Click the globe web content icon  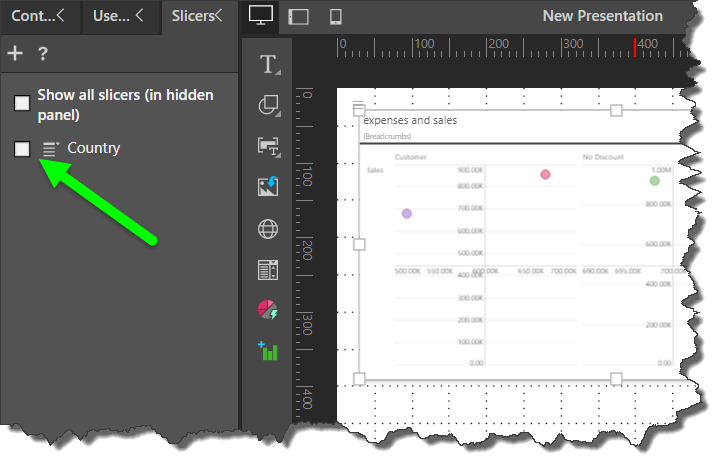(x=268, y=229)
